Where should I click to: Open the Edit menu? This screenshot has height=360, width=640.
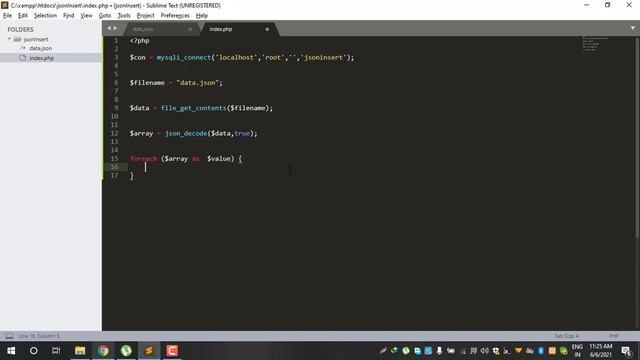point(23,16)
